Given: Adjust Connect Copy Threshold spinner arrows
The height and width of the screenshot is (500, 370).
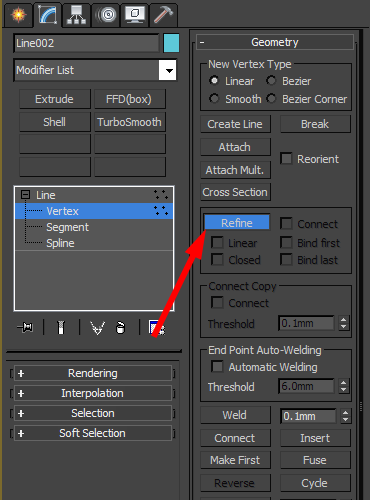Looking at the screenshot, I should pos(343,323).
